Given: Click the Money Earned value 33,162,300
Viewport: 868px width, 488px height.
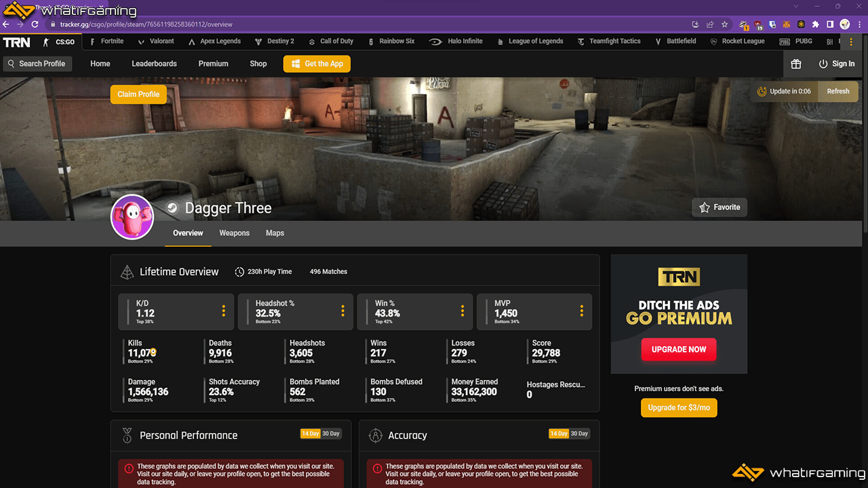Looking at the screenshot, I should tap(474, 392).
